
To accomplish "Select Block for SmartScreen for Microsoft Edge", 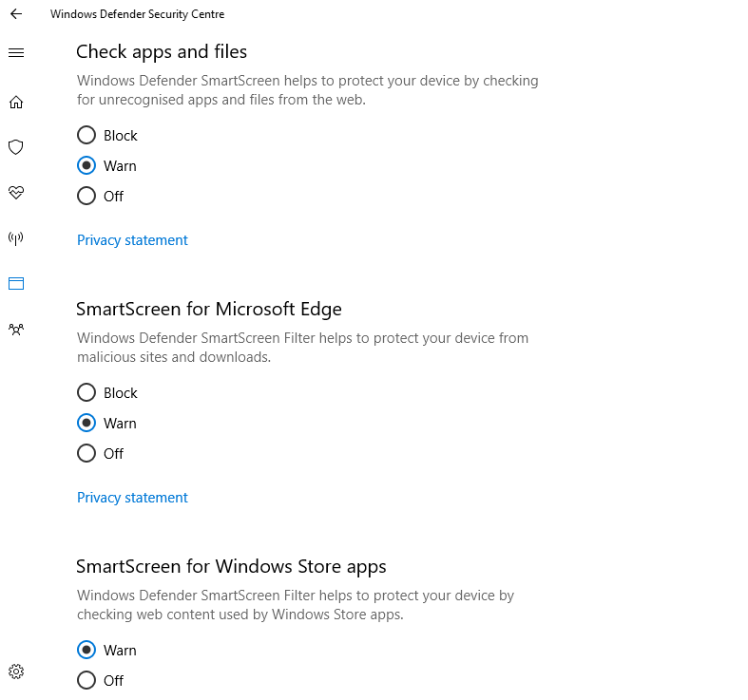I will tap(86, 393).
